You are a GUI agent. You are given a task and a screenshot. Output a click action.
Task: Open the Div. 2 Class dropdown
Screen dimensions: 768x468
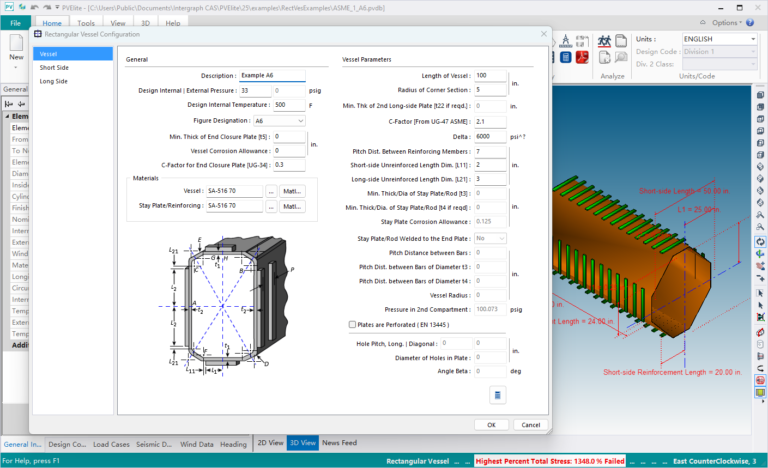tap(720, 64)
